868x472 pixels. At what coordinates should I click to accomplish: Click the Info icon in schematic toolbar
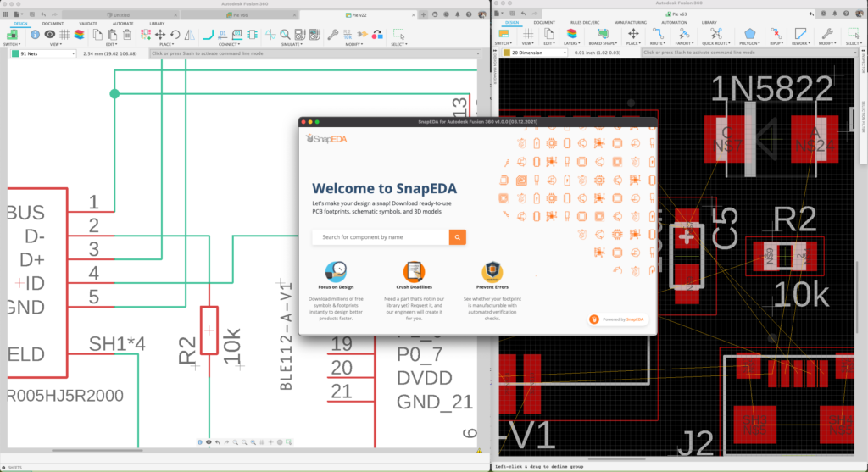[x=35, y=34]
